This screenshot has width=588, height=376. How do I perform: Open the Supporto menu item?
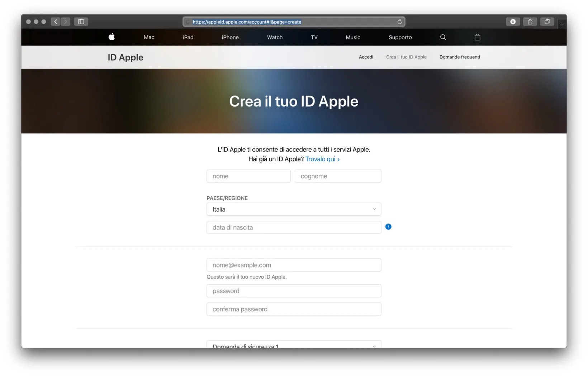[400, 37]
